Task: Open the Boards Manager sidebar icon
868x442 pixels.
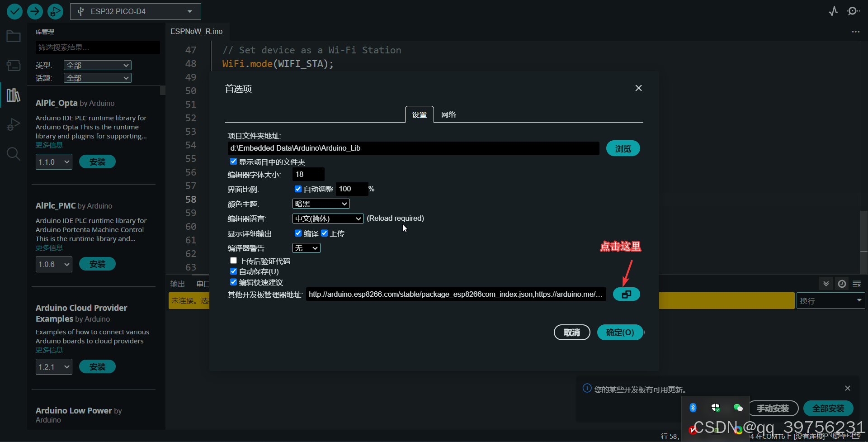Action: pyautogui.click(x=14, y=66)
